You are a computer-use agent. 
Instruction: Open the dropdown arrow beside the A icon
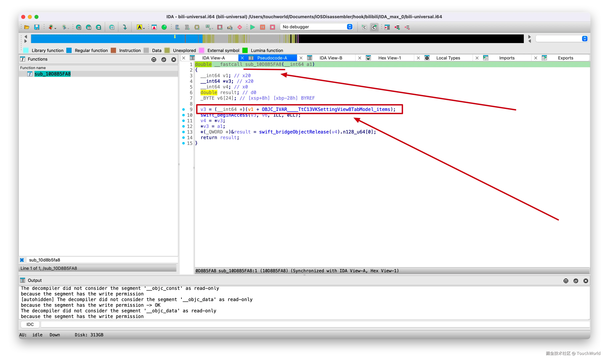pyautogui.click(x=144, y=28)
